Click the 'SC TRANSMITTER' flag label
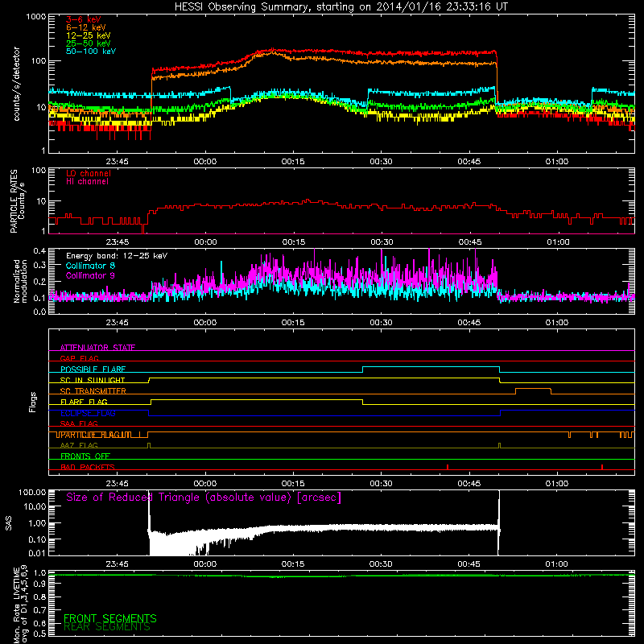This screenshot has width=644, height=644. pyautogui.click(x=93, y=391)
